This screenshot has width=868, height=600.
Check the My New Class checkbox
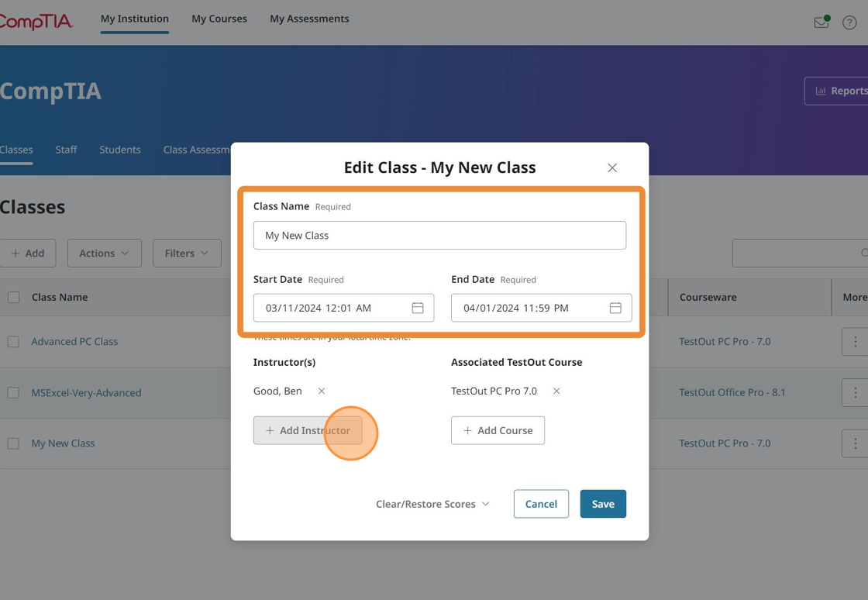(x=13, y=443)
